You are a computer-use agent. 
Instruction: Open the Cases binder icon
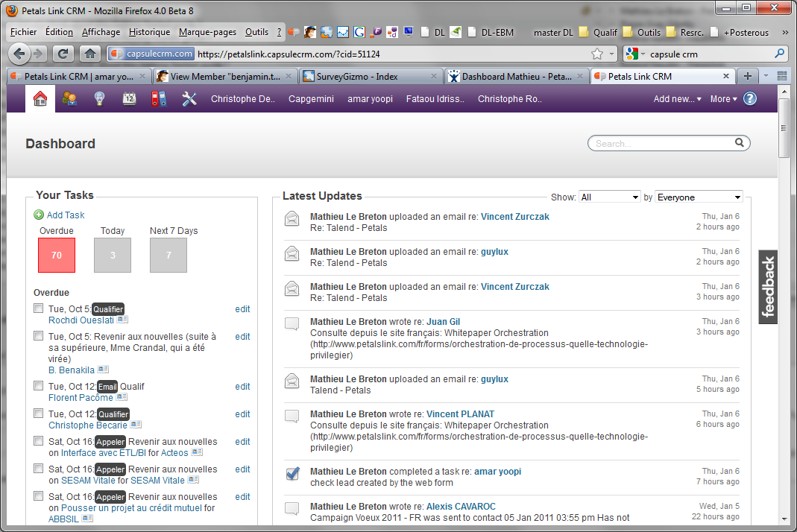click(x=159, y=99)
